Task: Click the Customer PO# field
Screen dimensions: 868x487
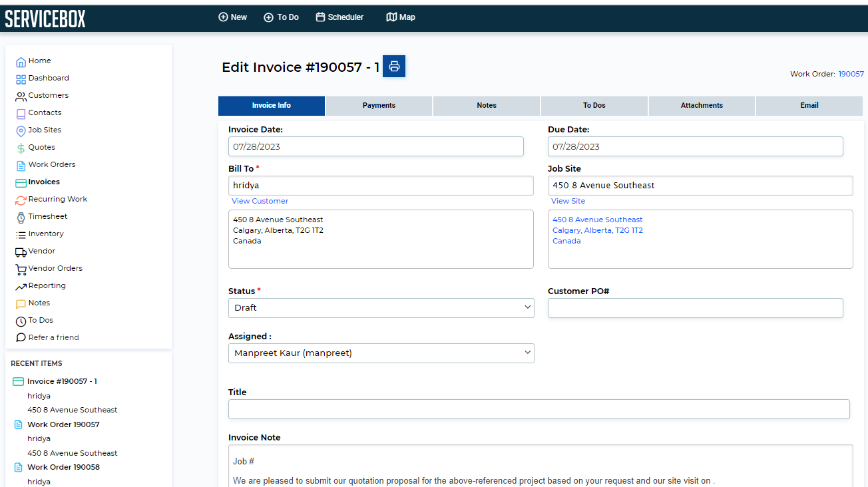Action: tap(696, 308)
